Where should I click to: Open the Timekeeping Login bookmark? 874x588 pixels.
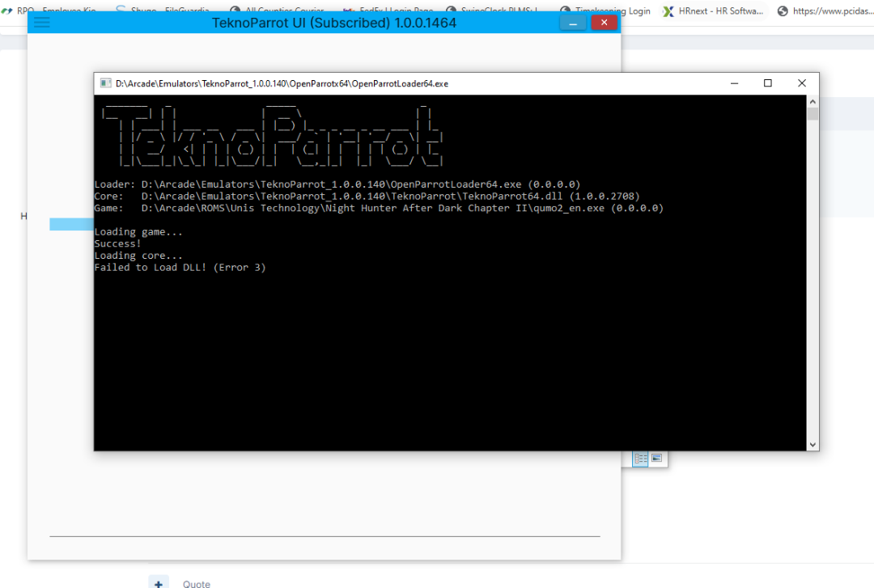click(x=612, y=11)
